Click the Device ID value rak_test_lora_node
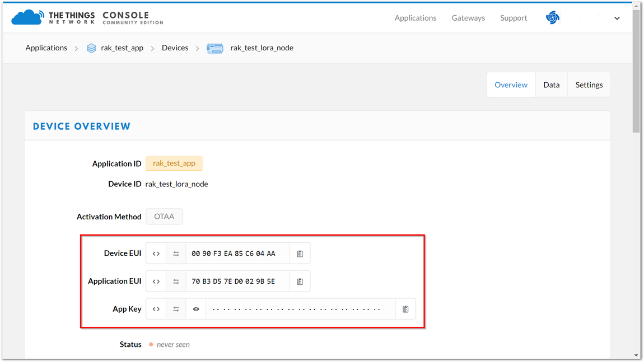 coord(176,184)
